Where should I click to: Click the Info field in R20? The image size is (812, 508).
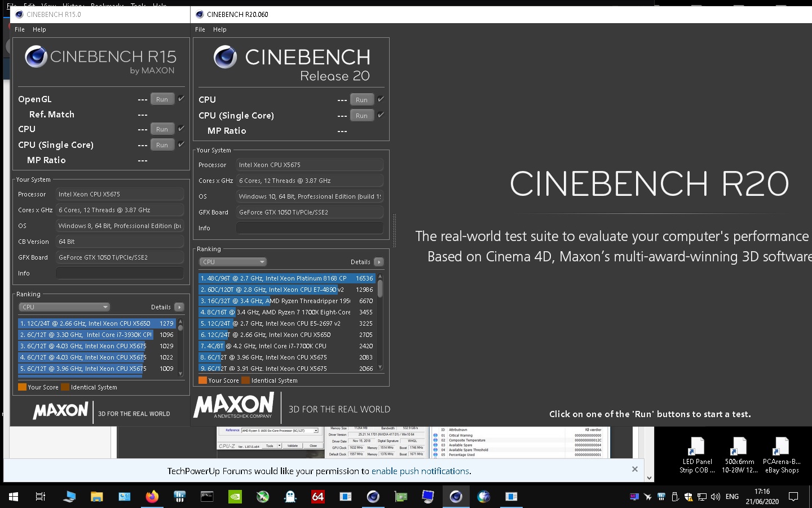click(x=310, y=228)
